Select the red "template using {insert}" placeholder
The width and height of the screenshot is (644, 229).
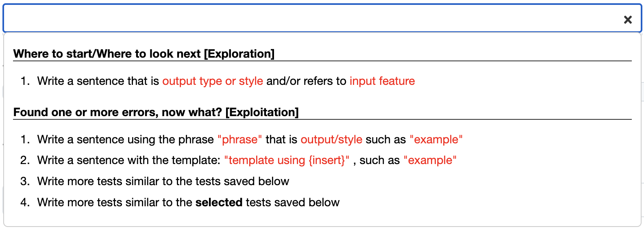(x=287, y=160)
